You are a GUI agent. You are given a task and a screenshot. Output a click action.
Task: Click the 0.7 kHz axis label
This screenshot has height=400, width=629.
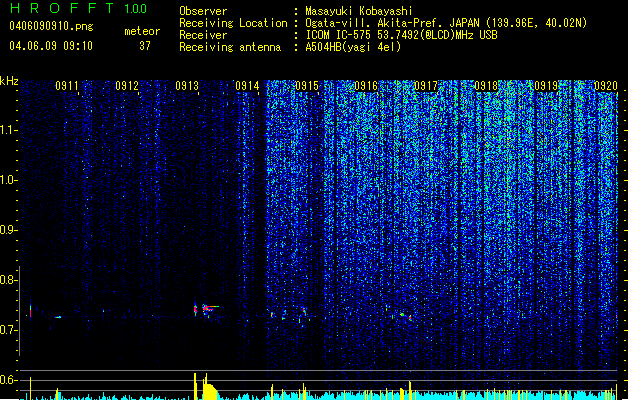8,330
